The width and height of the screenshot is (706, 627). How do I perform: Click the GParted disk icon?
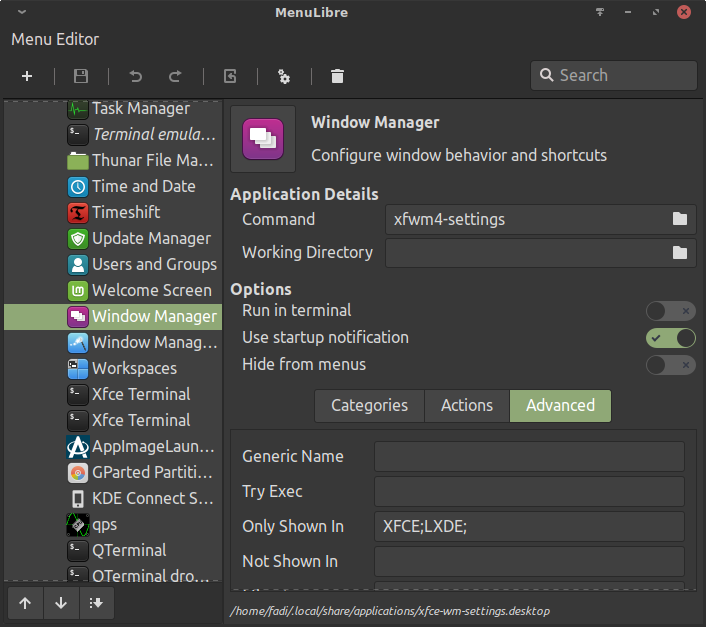[78, 473]
